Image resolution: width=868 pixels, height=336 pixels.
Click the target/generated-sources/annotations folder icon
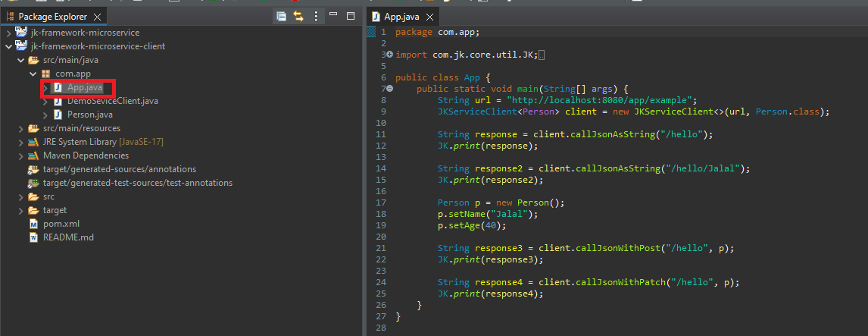click(x=33, y=169)
